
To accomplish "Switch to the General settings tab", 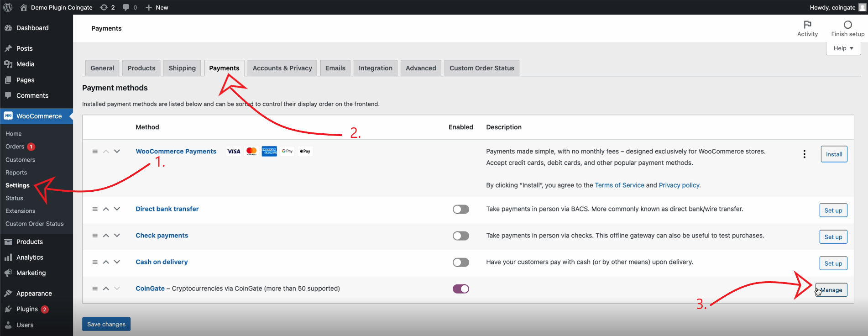I will (x=102, y=68).
